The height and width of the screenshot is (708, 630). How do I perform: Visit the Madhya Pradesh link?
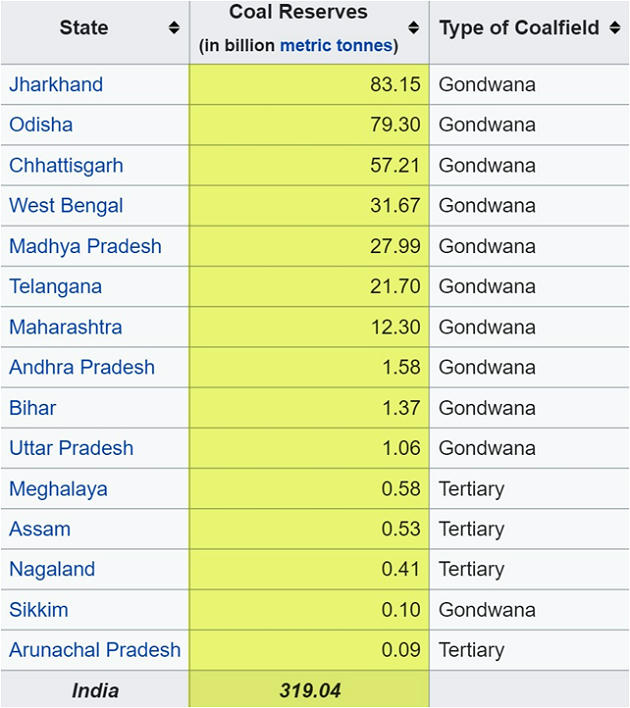tap(85, 246)
